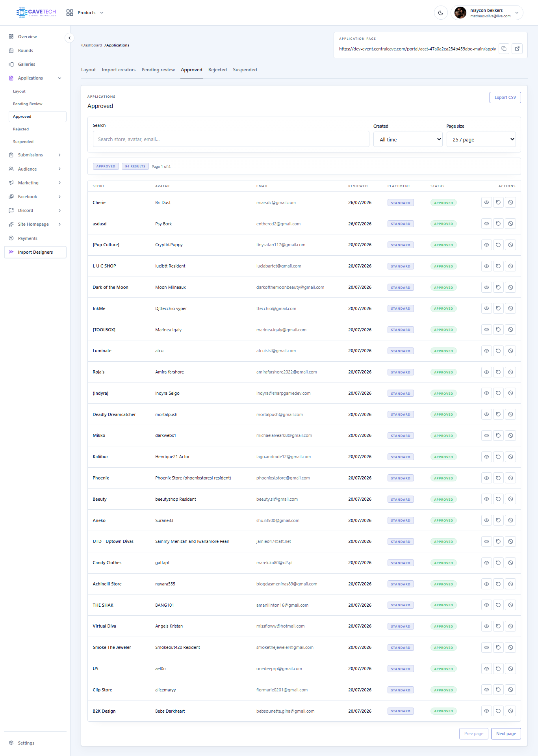Viewport: 538px width, 756px height.
Task: Open Rejected in sidebar submenu
Action: [21, 129]
